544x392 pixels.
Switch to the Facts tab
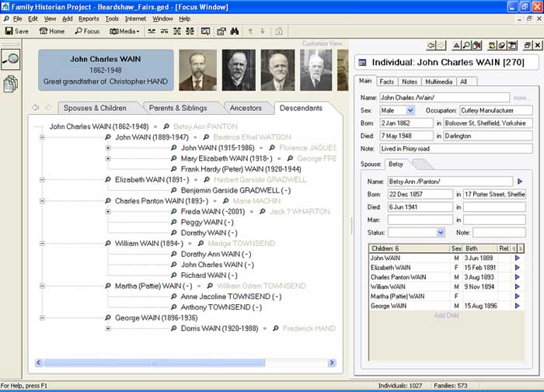[x=386, y=82]
